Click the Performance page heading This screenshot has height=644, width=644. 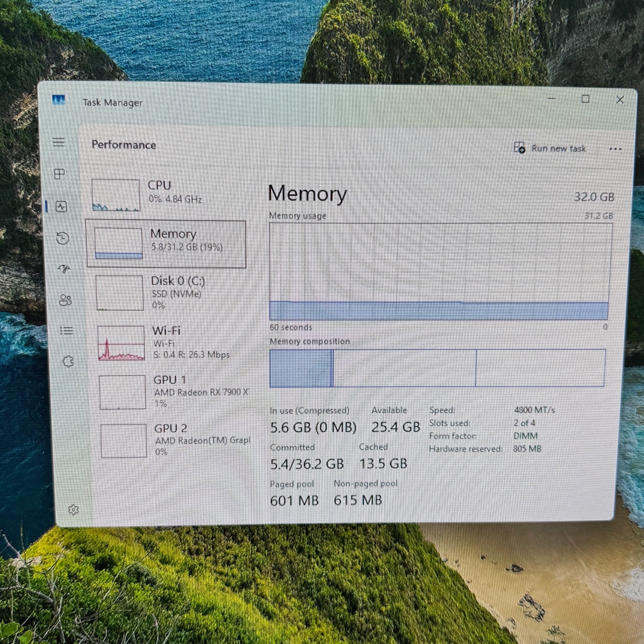click(x=124, y=145)
